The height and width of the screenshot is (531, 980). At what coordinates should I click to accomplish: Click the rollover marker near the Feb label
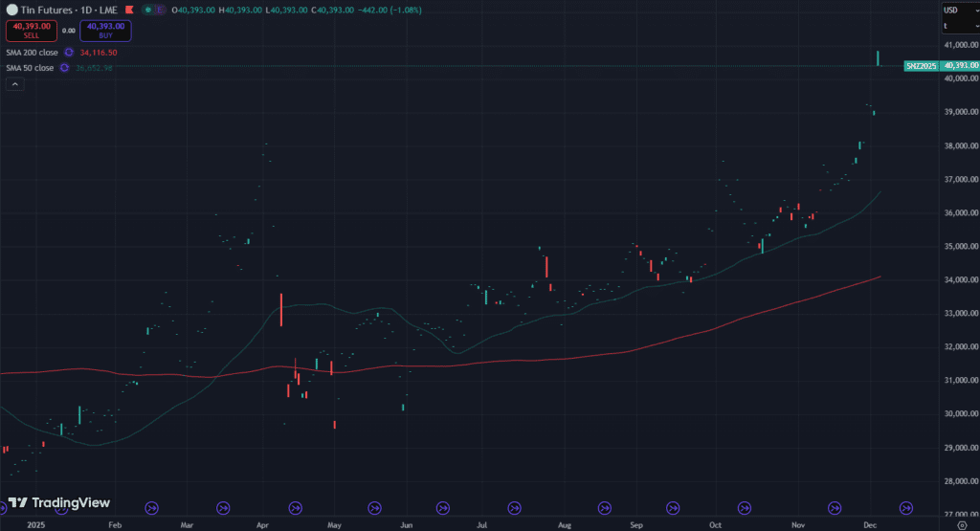click(150, 507)
